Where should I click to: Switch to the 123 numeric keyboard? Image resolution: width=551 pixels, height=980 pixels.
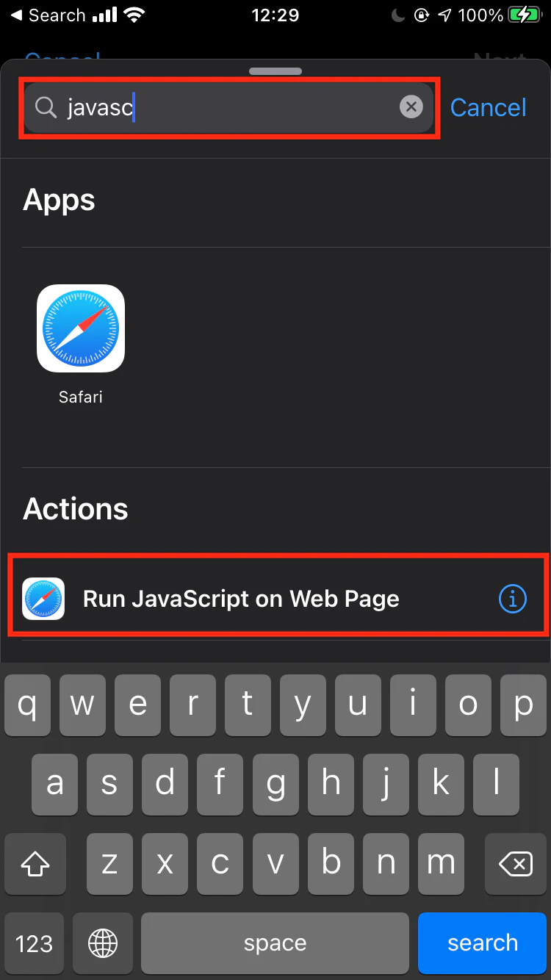pyautogui.click(x=34, y=943)
